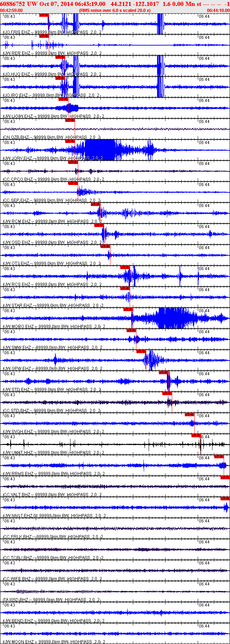Click the event coordinates 44.2121 -122.1017
Screen dimensions: 230x644
coord(135,4)
